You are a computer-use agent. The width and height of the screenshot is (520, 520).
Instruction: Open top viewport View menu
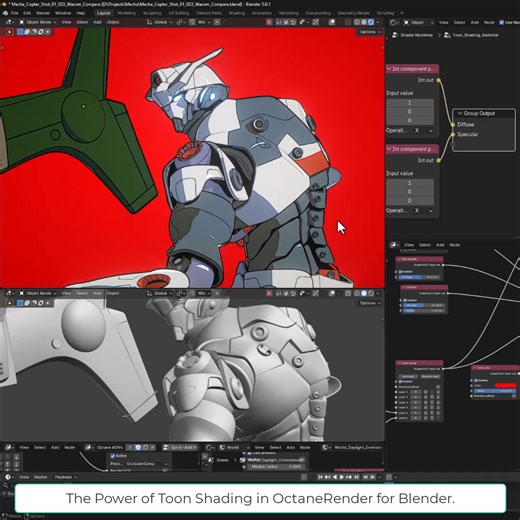pyautogui.click(x=66, y=22)
